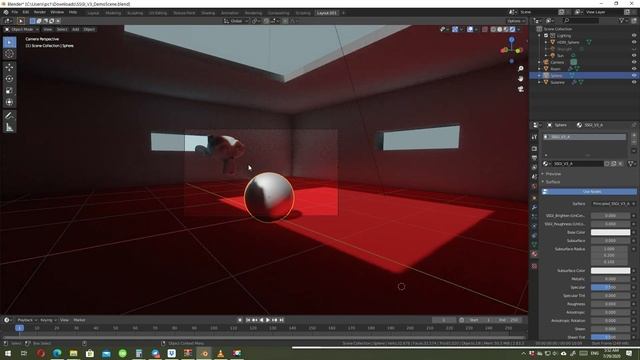Open the viewport Select menu
Screen dimensions: 640x360
(x=62, y=29)
